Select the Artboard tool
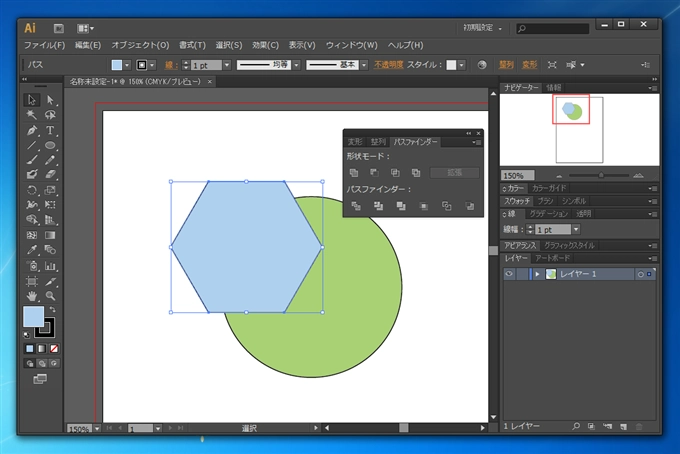The width and height of the screenshot is (680, 454). [32, 281]
